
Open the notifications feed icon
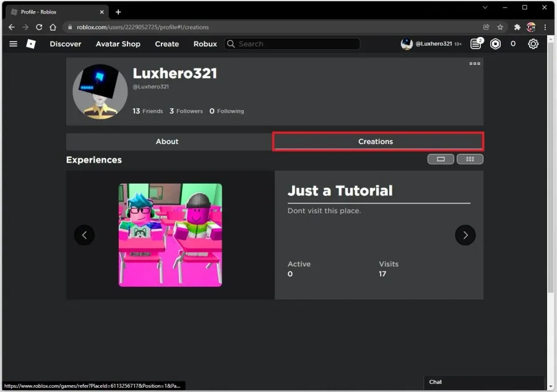[x=476, y=44]
